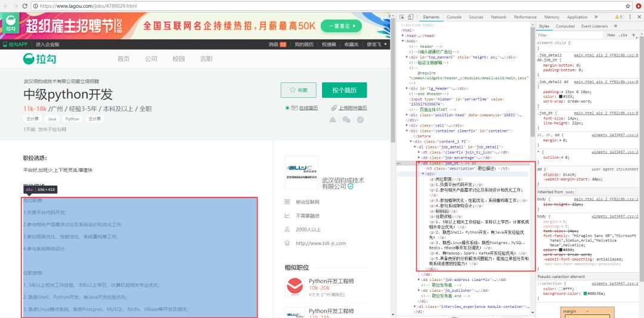Click the 一键直达 banner button
The height and width of the screenshot is (318, 644).
coord(341,26)
